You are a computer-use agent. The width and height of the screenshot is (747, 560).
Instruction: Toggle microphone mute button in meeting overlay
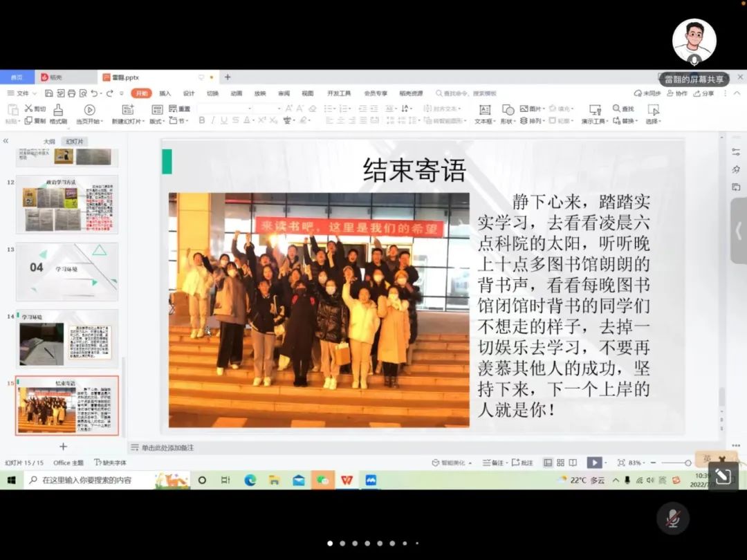(673, 518)
